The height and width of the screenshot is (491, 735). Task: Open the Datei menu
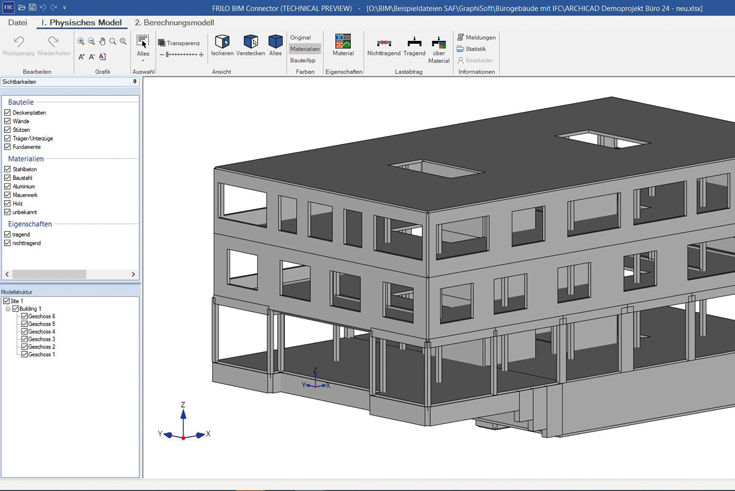[18, 22]
